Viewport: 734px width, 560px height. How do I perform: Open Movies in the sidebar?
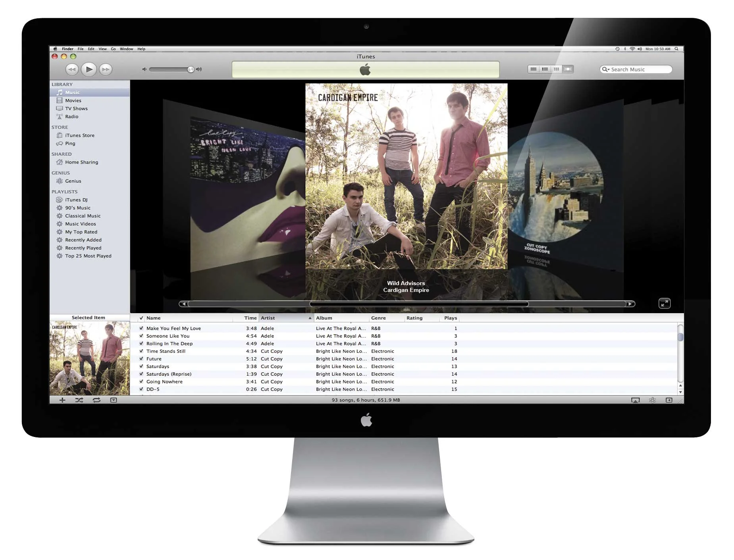click(90, 100)
